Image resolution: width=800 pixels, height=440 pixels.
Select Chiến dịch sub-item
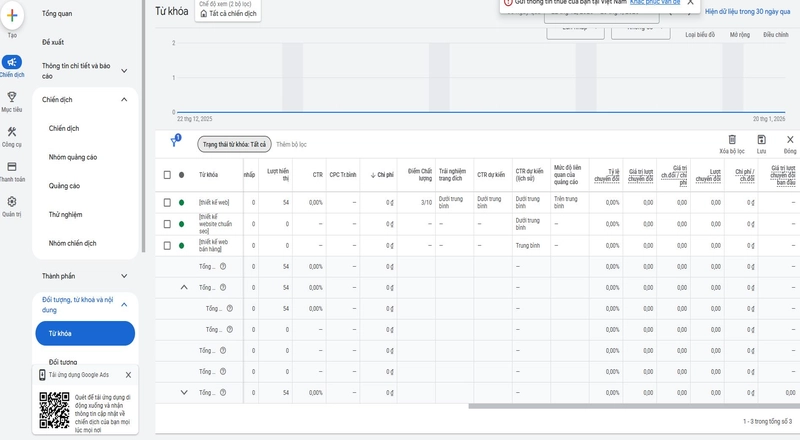pyautogui.click(x=64, y=129)
